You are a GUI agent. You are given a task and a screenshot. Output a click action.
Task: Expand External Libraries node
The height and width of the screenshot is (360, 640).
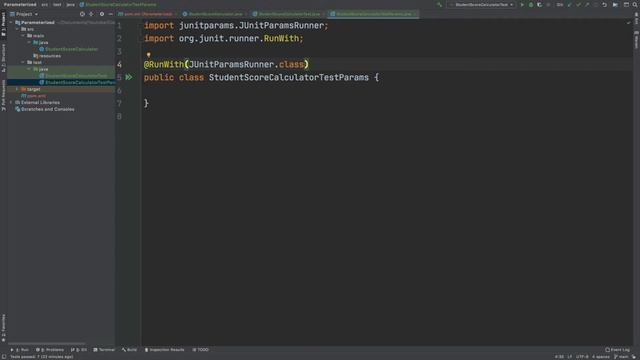(11, 102)
